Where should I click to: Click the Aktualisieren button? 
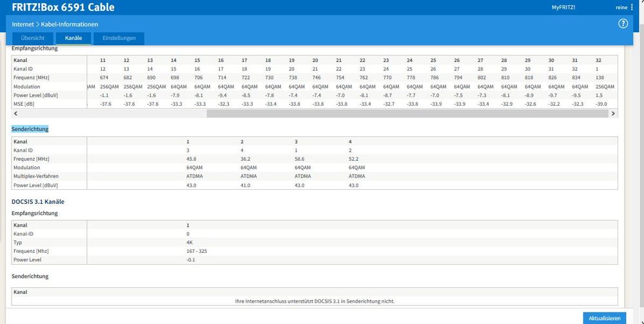pos(605,318)
